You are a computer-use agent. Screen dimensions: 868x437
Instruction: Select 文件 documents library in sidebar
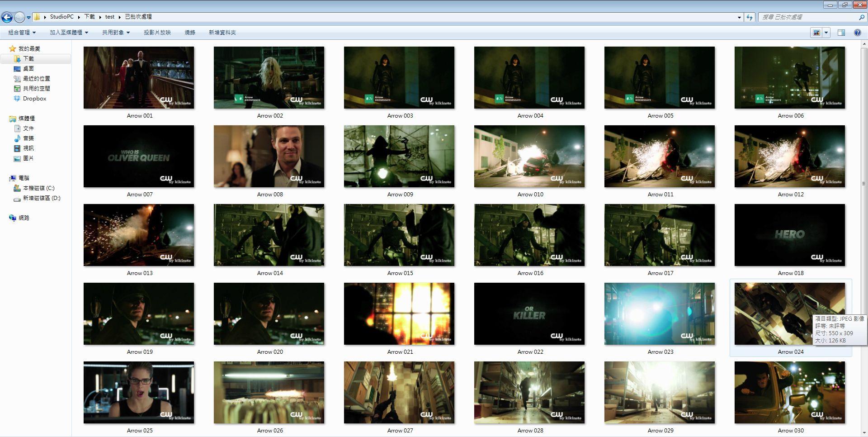[28, 128]
